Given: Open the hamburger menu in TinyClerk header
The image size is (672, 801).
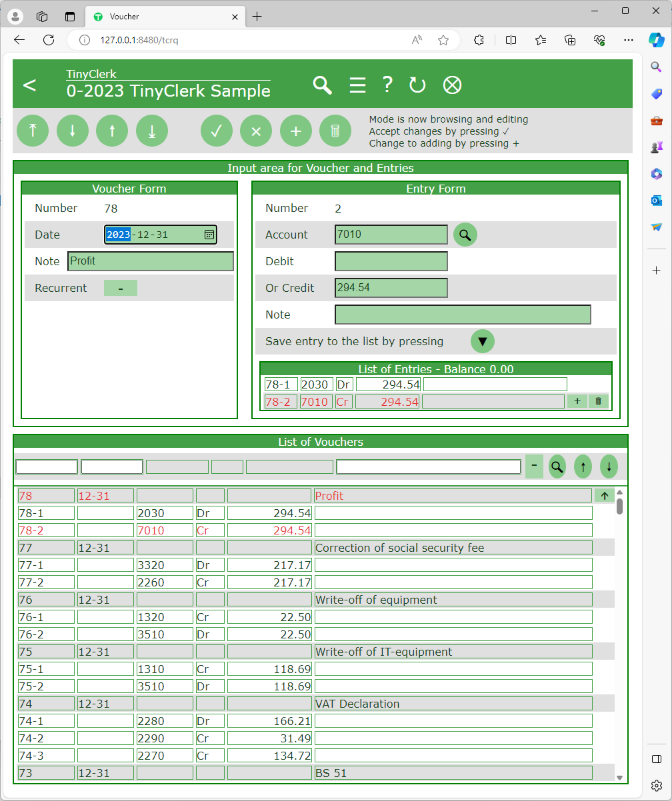Looking at the screenshot, I should tap(358, 85).
